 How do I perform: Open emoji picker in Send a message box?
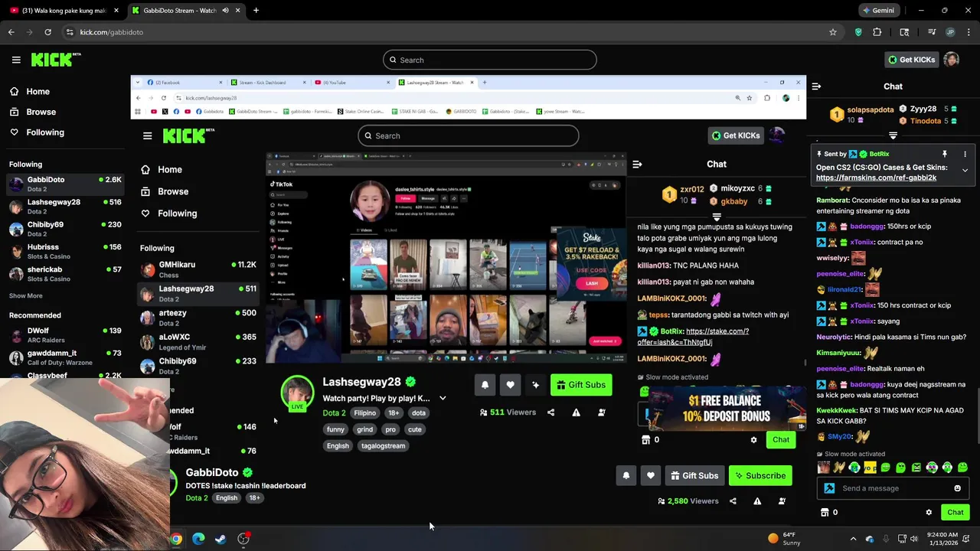(957, 488)
